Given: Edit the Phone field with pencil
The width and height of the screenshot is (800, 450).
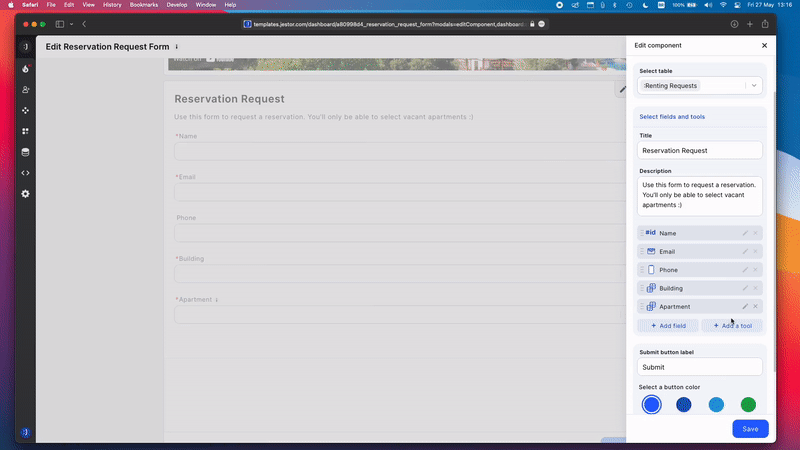Looking at the screenshot, I should tap(745, 270).
